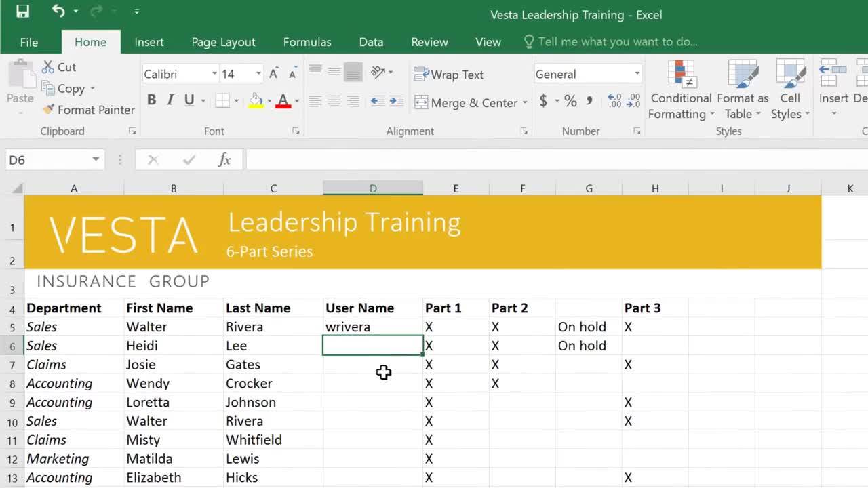Open the Underline style dropdown arrow
This screenshot has width=868, height=488.
point(204,100)
